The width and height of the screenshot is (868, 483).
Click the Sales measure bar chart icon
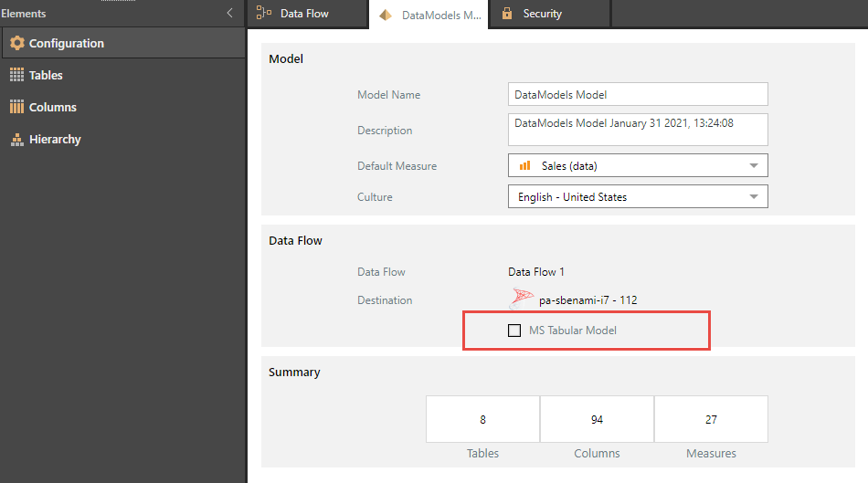pyautogui.click(x=524, y=165)
